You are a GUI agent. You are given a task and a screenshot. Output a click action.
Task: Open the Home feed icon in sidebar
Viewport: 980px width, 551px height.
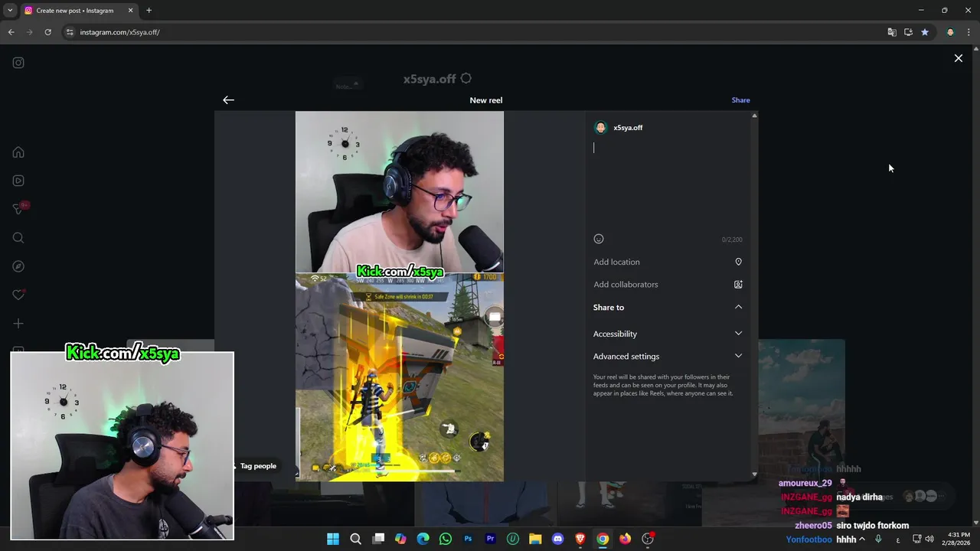point(18,152)
